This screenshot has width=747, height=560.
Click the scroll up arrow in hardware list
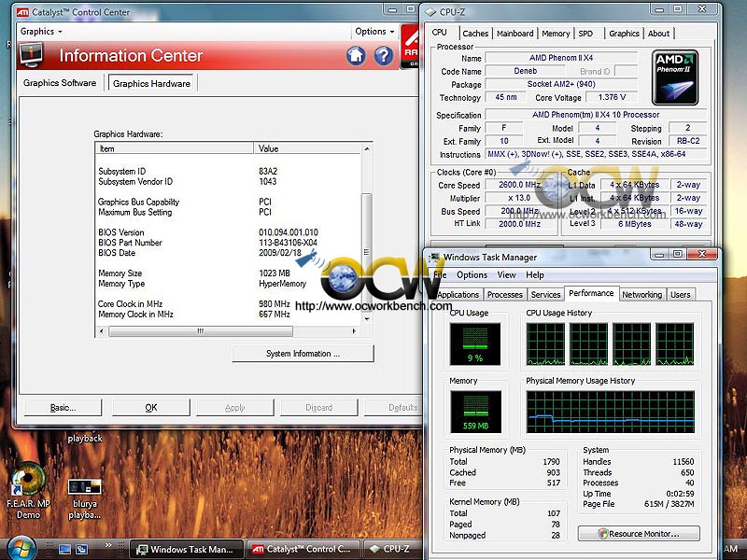coord(366,148)
